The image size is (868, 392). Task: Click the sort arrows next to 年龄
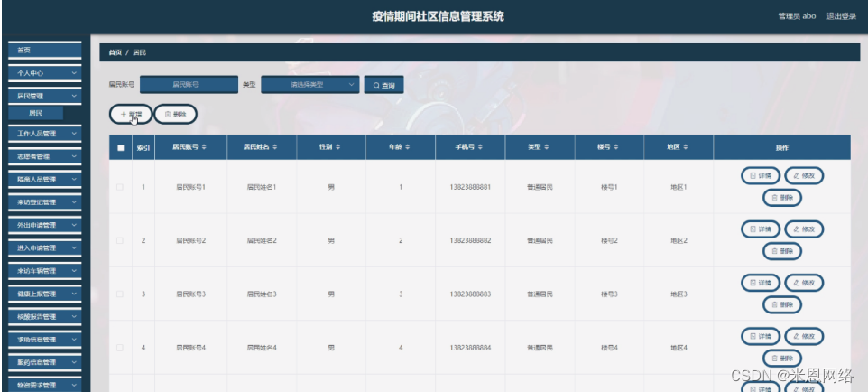408,147
